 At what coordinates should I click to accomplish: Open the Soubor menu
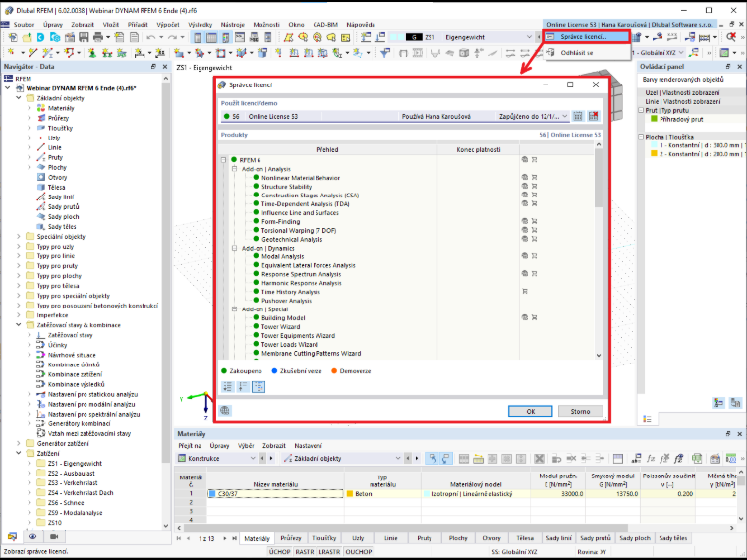[24, 25]
